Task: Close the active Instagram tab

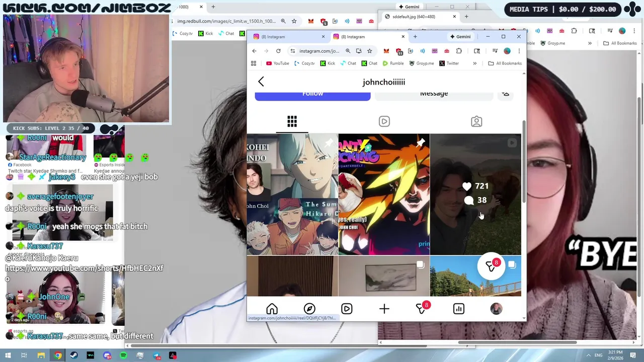Action: [x=403, y=37]
